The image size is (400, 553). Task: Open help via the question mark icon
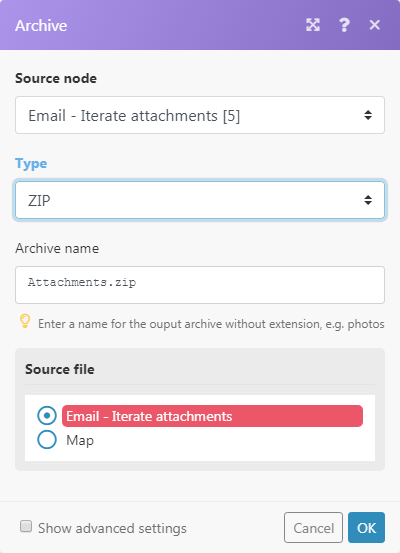point(344,25)
